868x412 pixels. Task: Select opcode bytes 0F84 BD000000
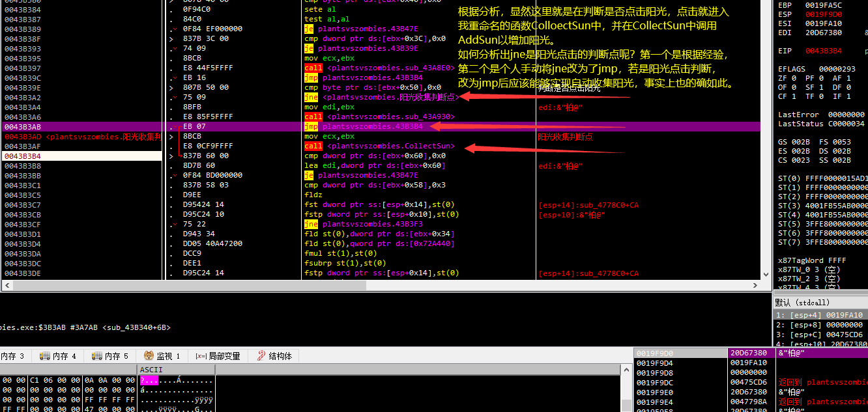[x=212, y=175]
